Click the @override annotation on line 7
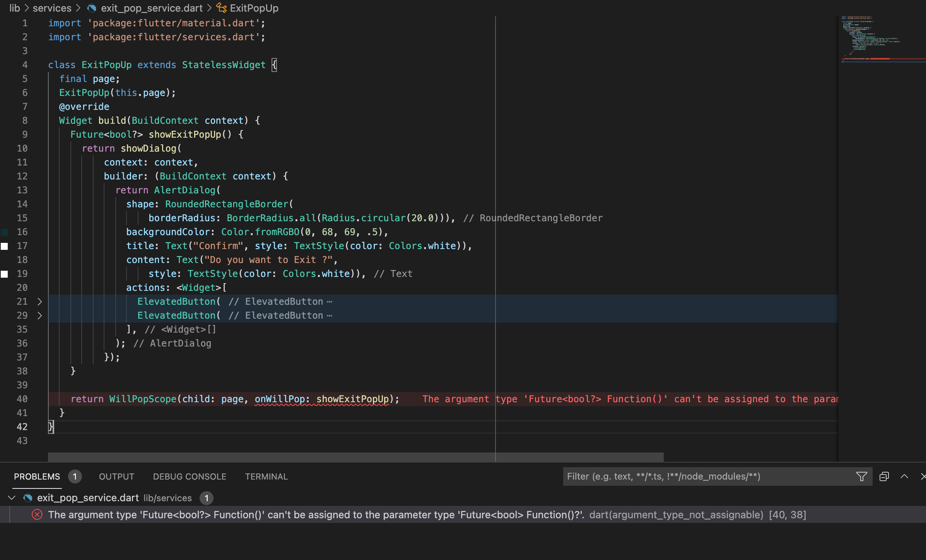The width and height of the screenshot is (926, 560). (x=84, y=107)
